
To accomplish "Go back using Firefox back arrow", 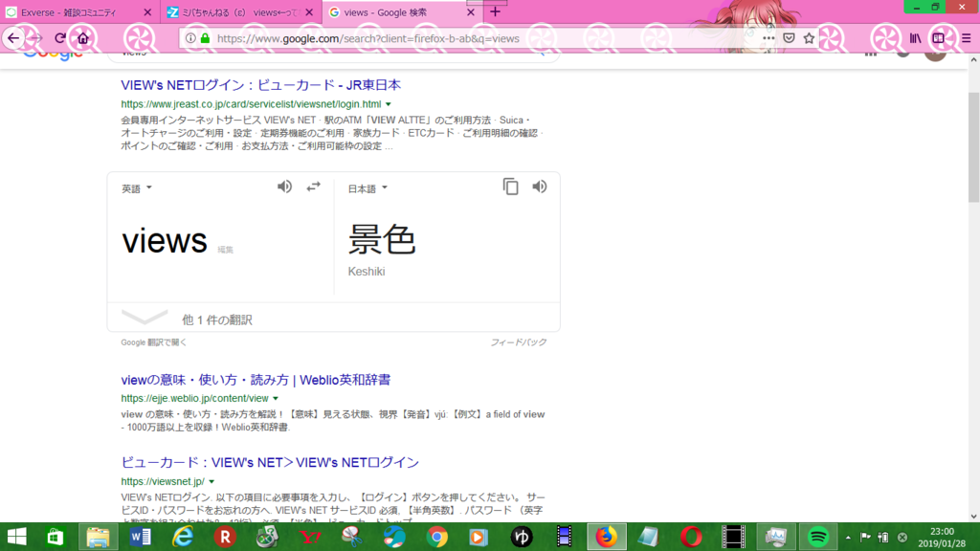I will 13,38.
